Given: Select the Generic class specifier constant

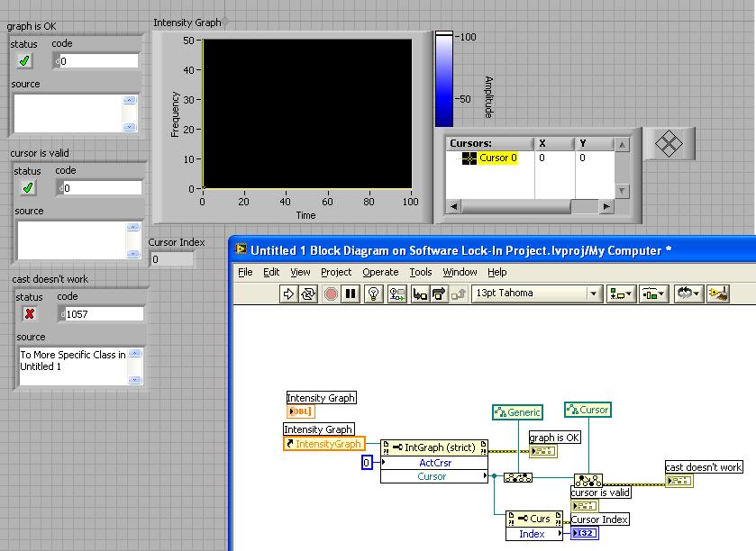Looking at the screenshot, I should click(x=518, y=412).
